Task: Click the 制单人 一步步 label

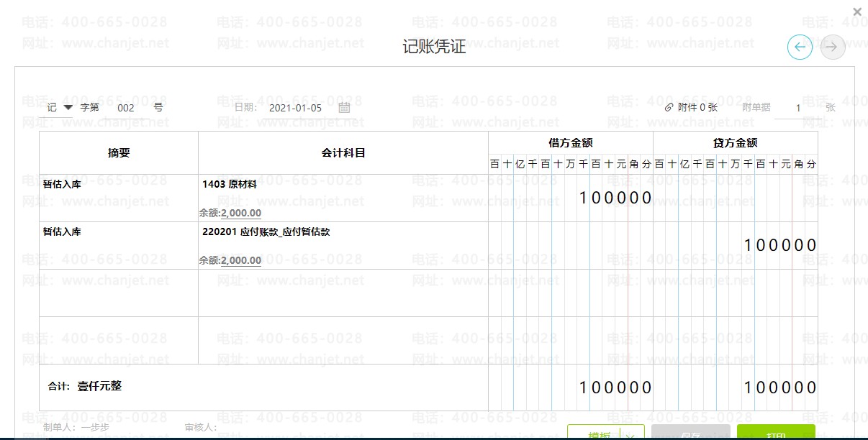Action: [76, 428]
